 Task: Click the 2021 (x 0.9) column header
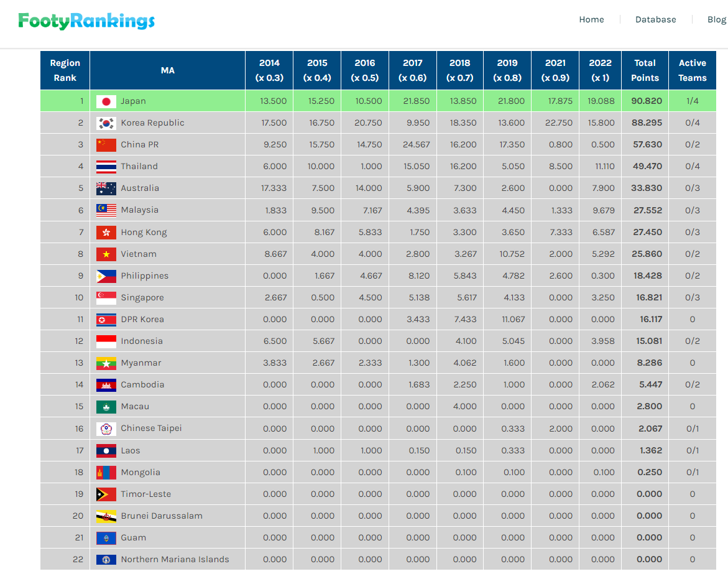555,70
